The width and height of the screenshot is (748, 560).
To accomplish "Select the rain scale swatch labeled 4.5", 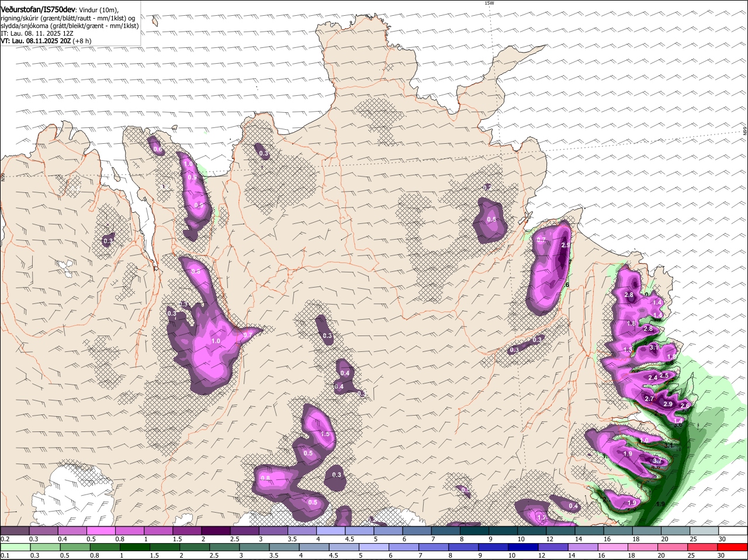I will point(344,547).
